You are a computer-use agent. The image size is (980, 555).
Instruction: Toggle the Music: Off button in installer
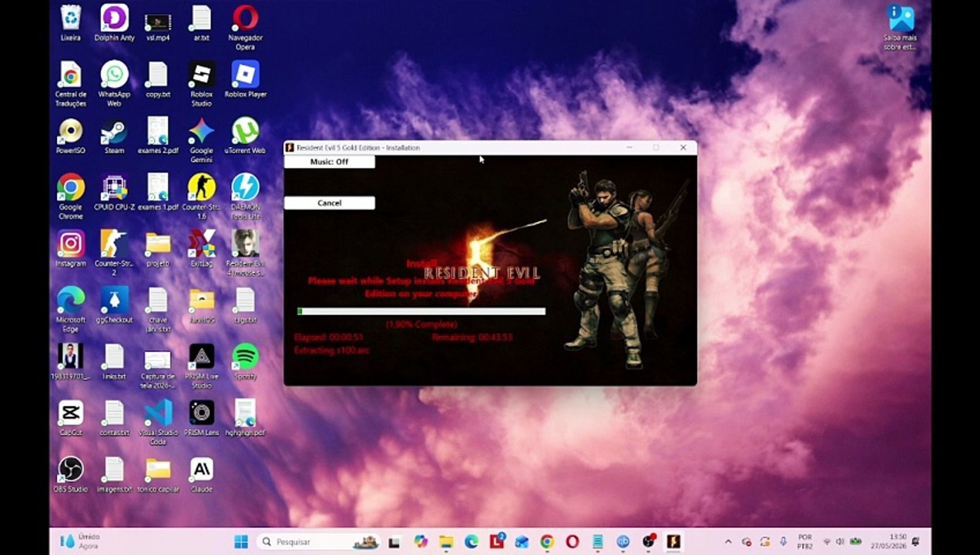(329, 162)
